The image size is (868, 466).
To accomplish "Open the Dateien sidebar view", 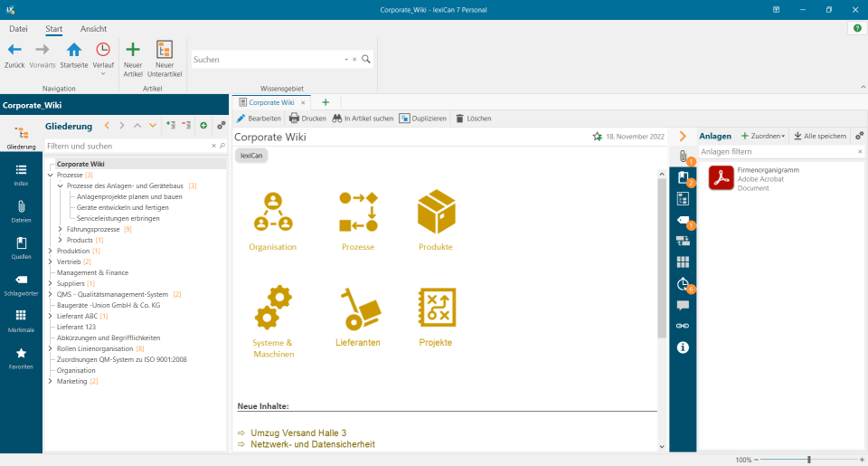I will click(21, 211).
